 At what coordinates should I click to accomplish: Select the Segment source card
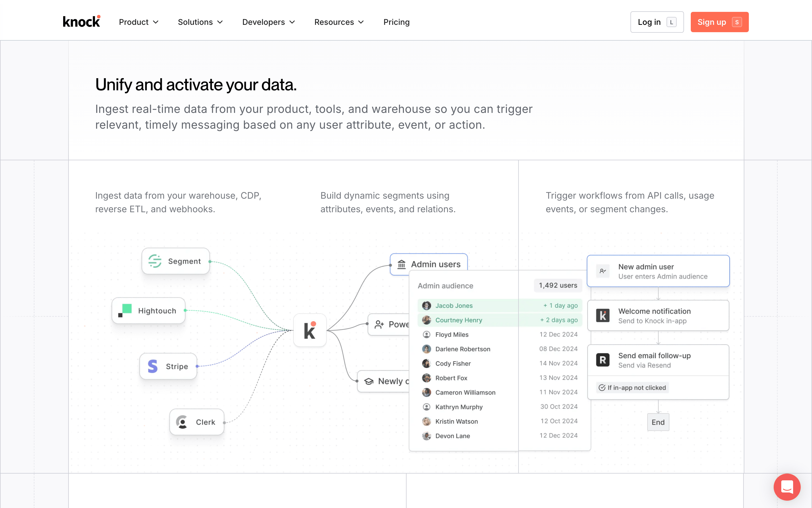tap(175, 261)
